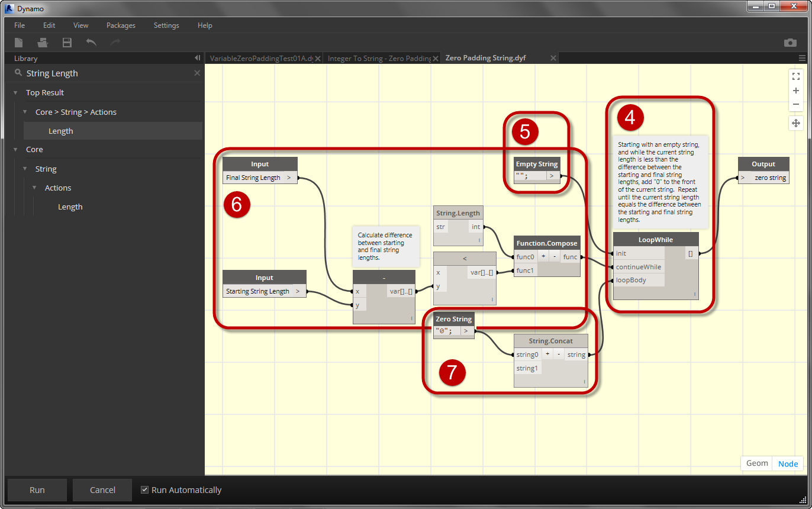812x509 pixels.
Task: Click the Open file icon in toolbar
Action: click(x=43, y=43)
